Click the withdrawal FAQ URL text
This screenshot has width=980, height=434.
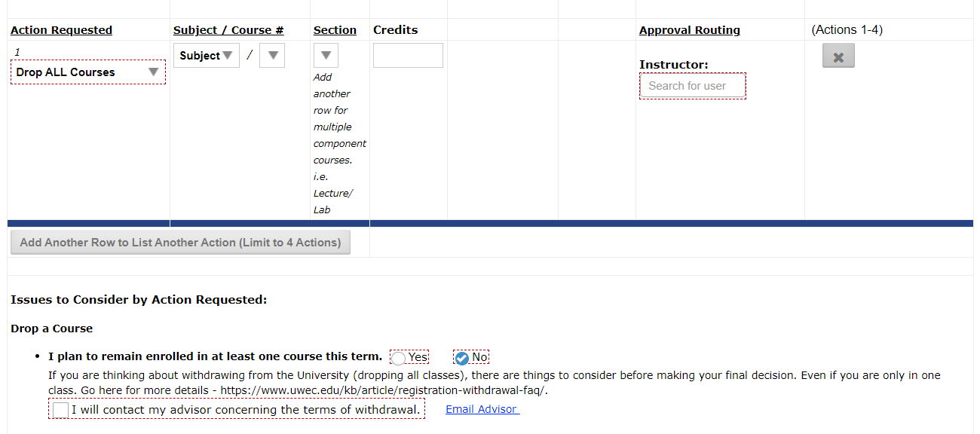[382, 390]
